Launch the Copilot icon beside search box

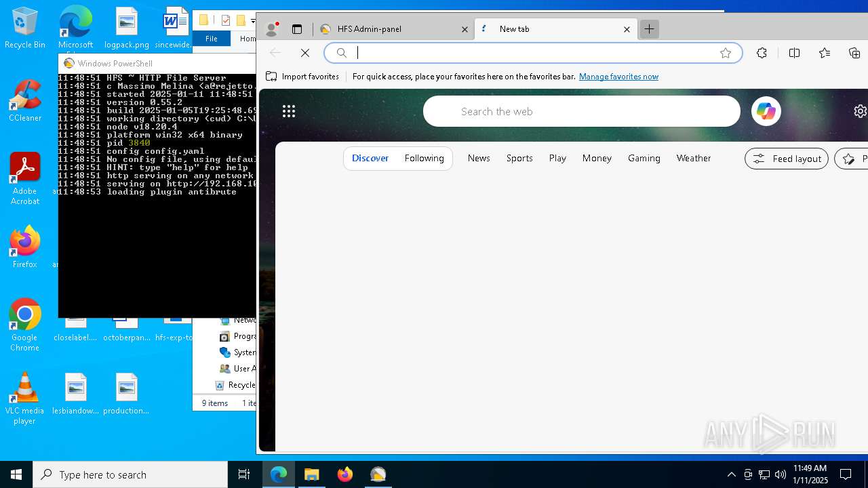(766, 111)
